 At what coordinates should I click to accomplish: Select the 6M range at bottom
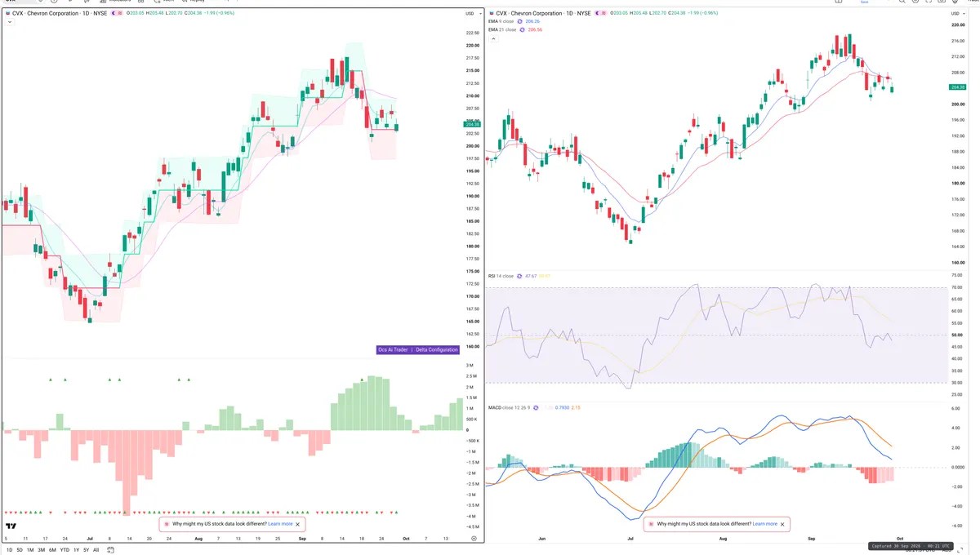(52, 550)
